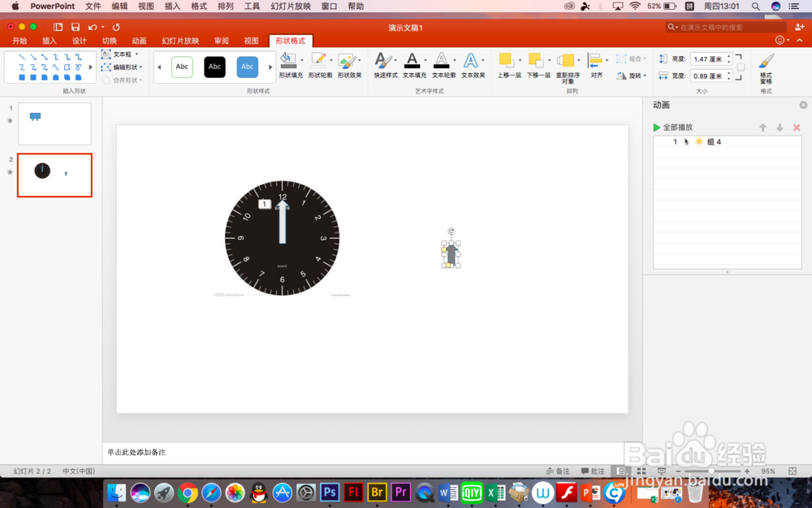Select the slide 1 thumbnail

pos(54,124)
